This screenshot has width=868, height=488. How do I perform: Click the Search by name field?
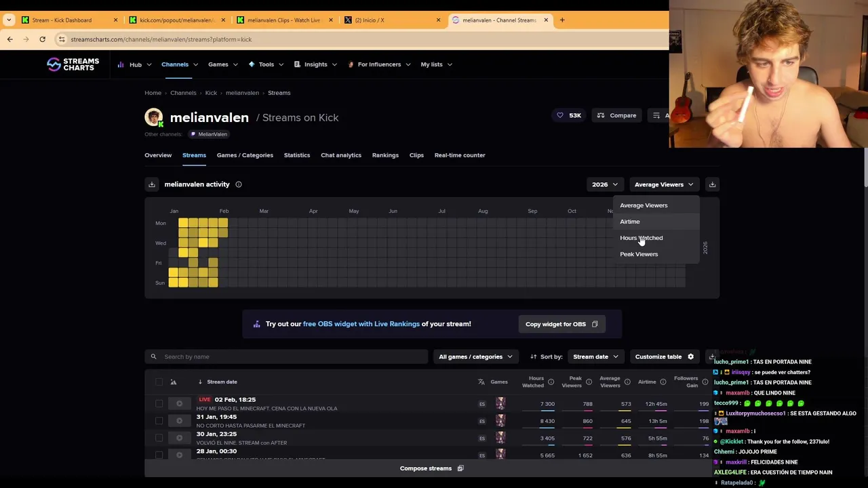pos(286,357)
